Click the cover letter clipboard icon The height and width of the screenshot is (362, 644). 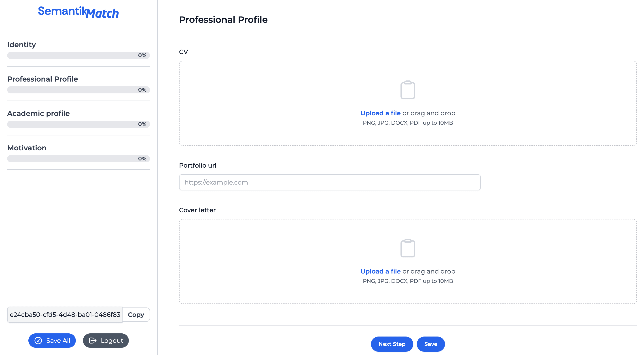(x=407, y=248)
